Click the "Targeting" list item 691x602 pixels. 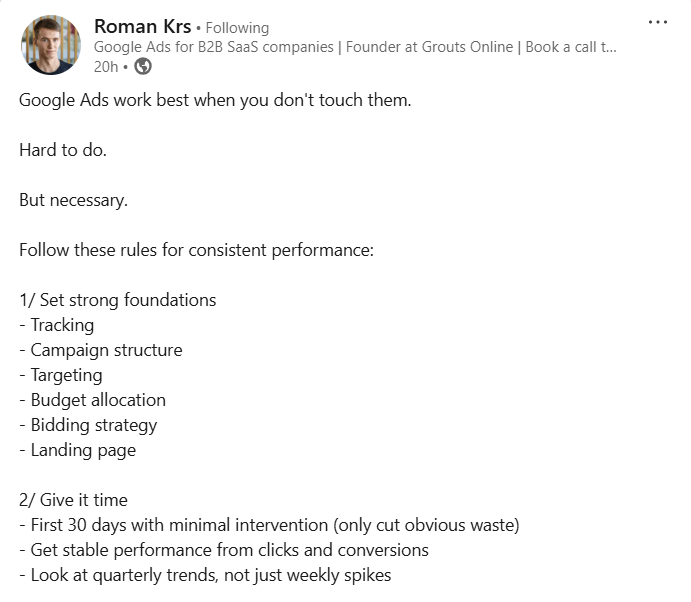[x=66, y=375]
